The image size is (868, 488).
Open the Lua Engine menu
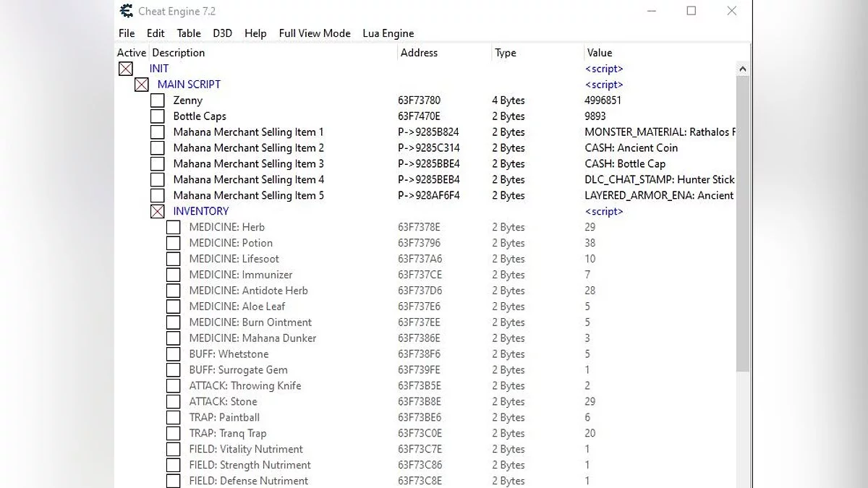point(388,33)
